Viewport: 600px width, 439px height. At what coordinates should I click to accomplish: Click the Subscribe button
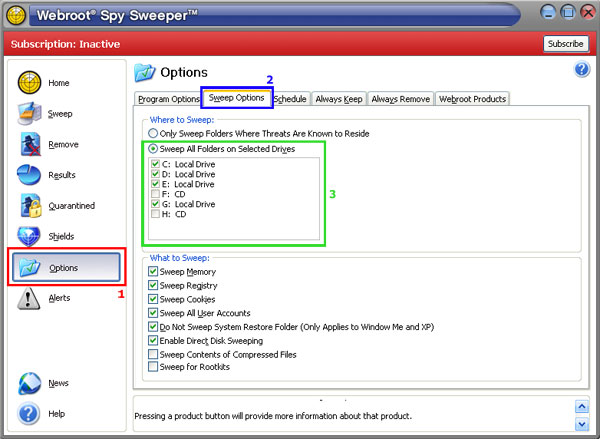tap(566, 44)
